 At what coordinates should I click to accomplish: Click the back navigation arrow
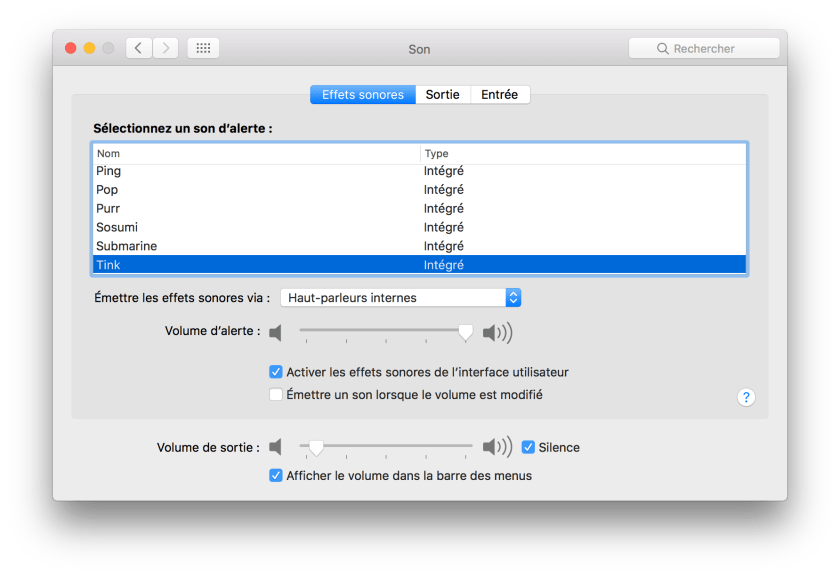click(138, 48)
